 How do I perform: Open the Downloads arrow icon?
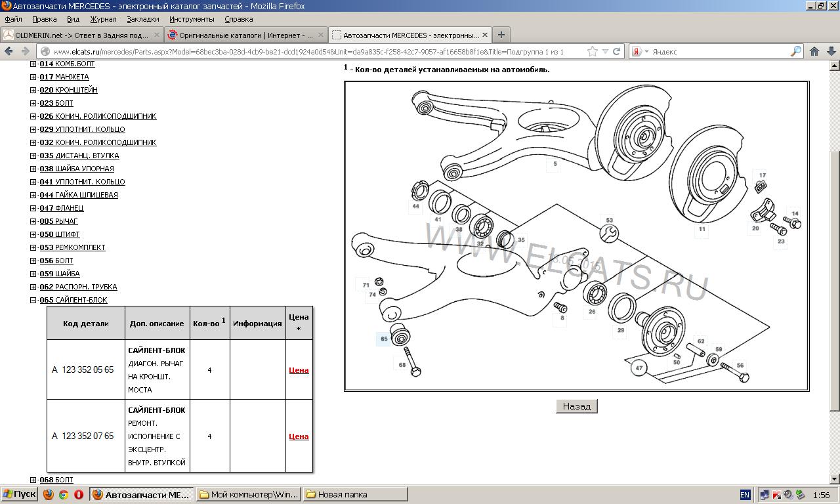pos(831,51)
